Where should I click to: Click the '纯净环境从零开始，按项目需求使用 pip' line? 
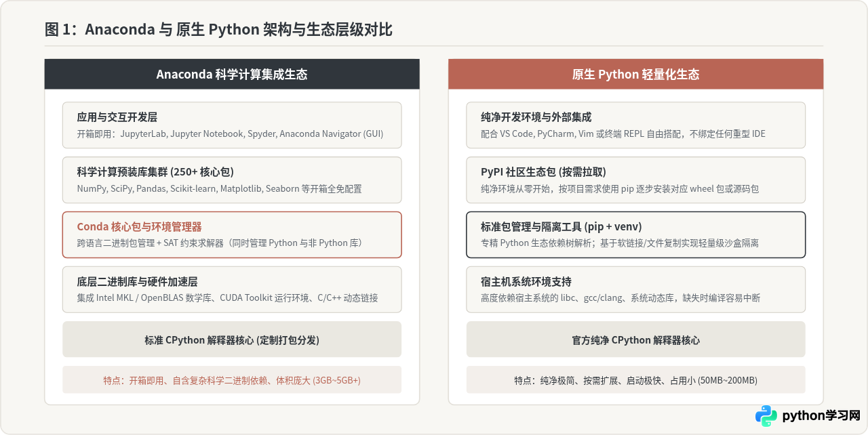(620, 188)
